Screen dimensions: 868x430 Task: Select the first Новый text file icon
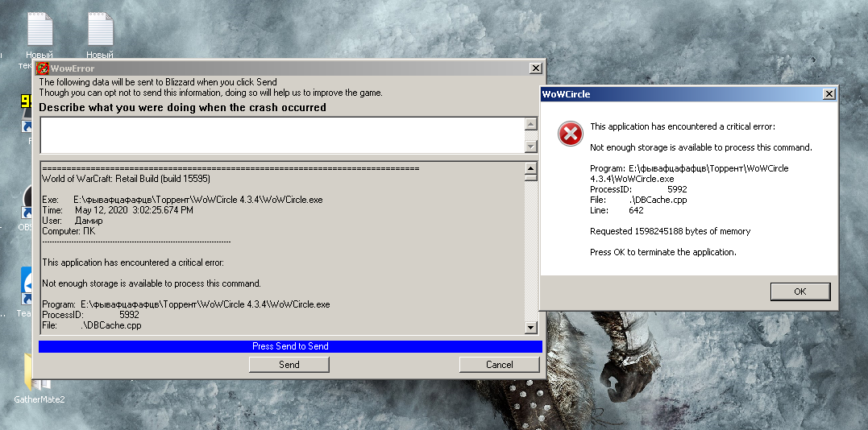[39, 31]
